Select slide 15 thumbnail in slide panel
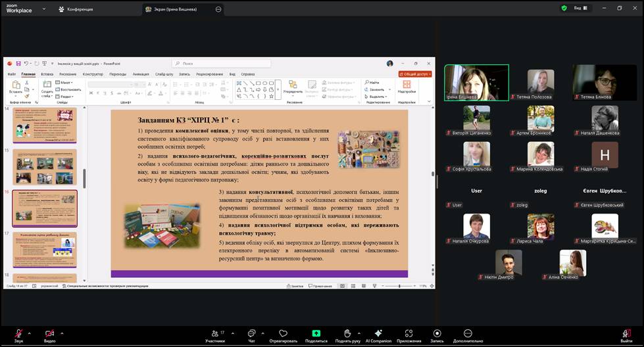644x347 pixels. pyautogui.click(x=45, y=167)
